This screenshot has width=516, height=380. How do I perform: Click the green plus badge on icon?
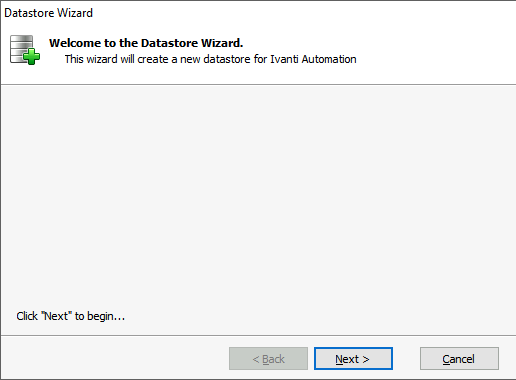32,56
